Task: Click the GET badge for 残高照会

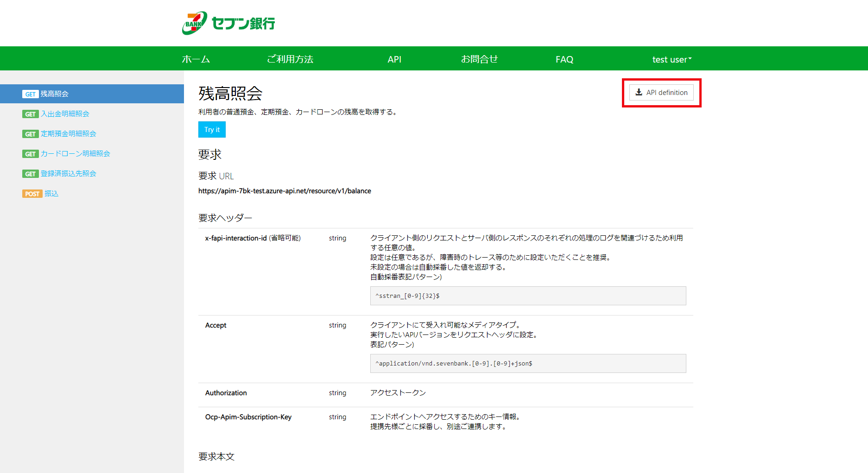Action: click(30, 94)
